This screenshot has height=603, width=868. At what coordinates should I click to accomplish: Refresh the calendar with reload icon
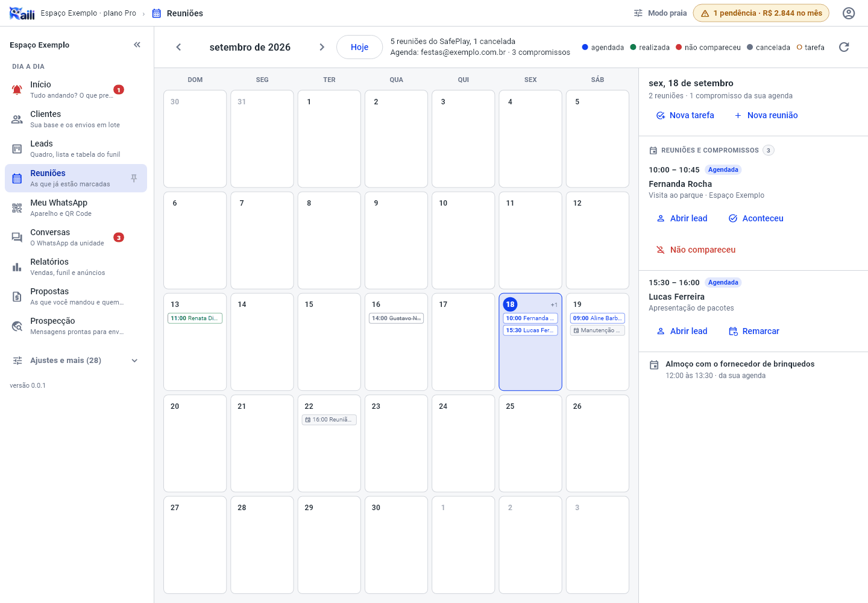pos(844,47)
